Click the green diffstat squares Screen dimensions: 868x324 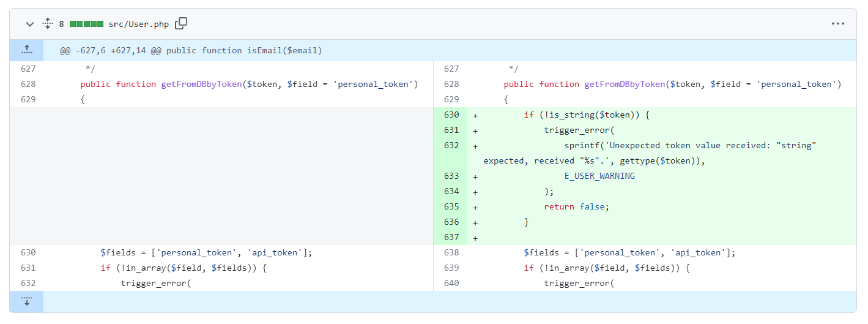click(x=86, y=24)
